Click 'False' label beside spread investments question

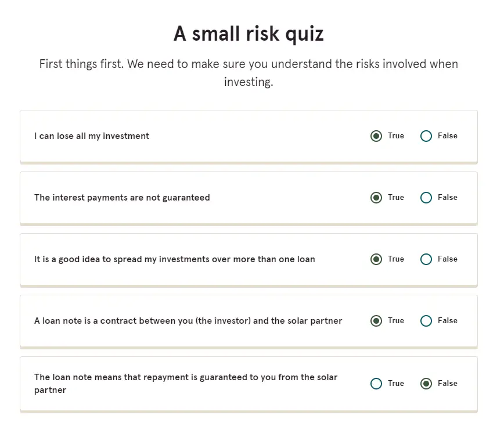pyautogui.click(x=448, y=259)
